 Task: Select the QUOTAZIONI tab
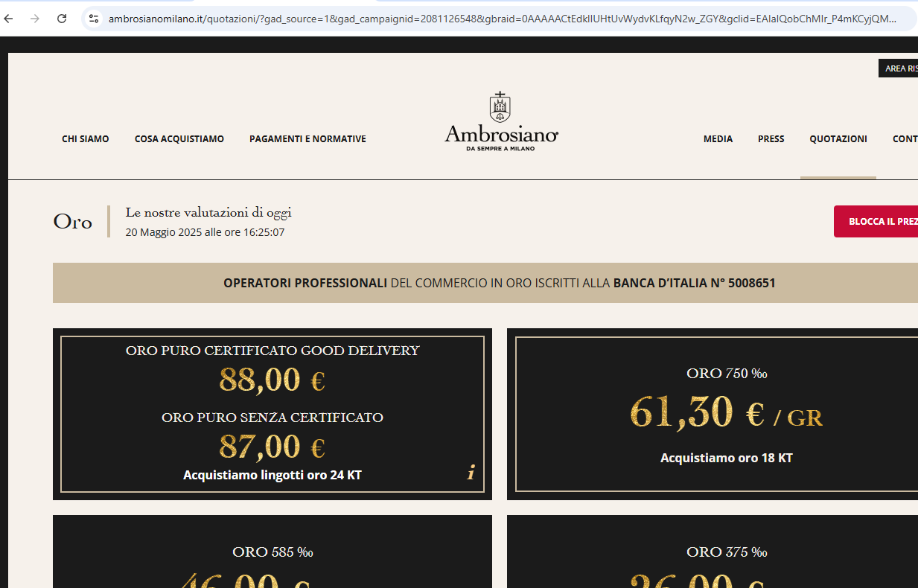[838, 139]
